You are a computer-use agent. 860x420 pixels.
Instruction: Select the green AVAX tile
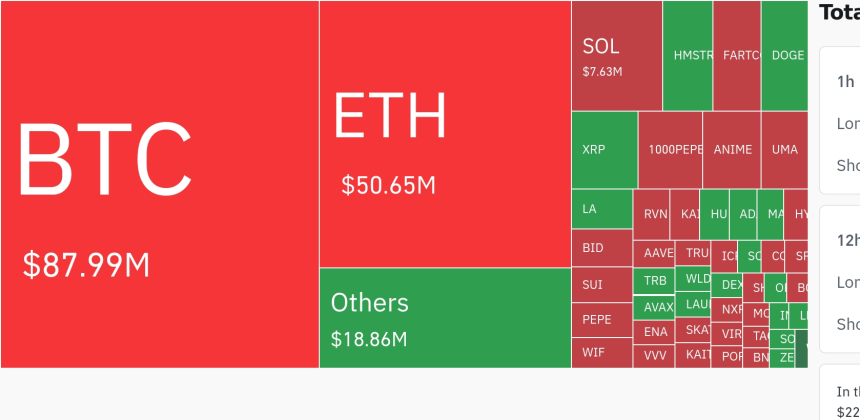654,308
